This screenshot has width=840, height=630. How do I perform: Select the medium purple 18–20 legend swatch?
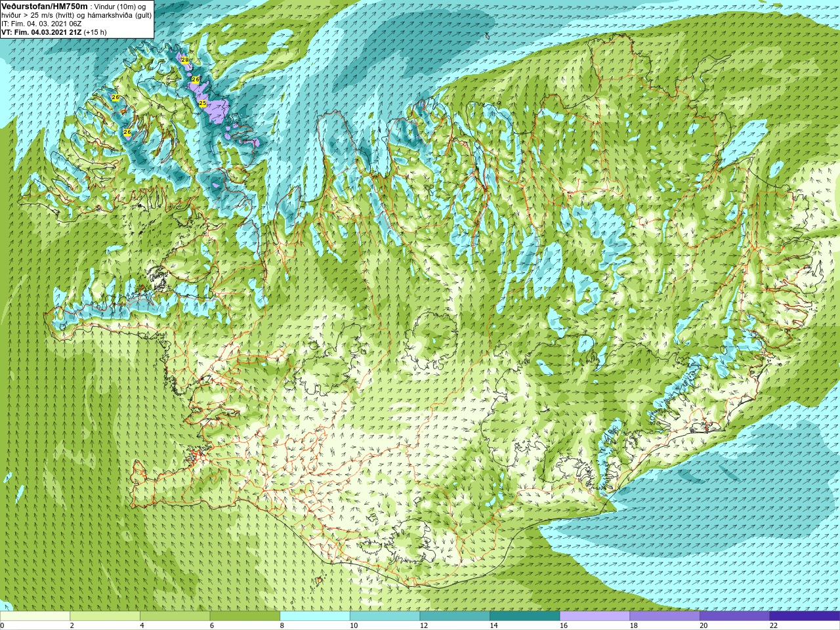point(665,616)
